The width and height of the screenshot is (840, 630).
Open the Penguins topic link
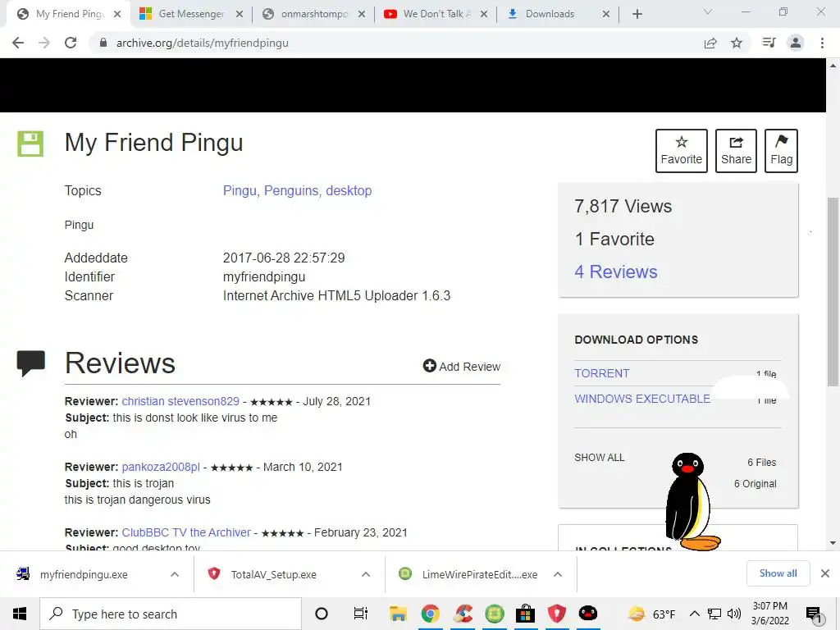coord(291,190)
